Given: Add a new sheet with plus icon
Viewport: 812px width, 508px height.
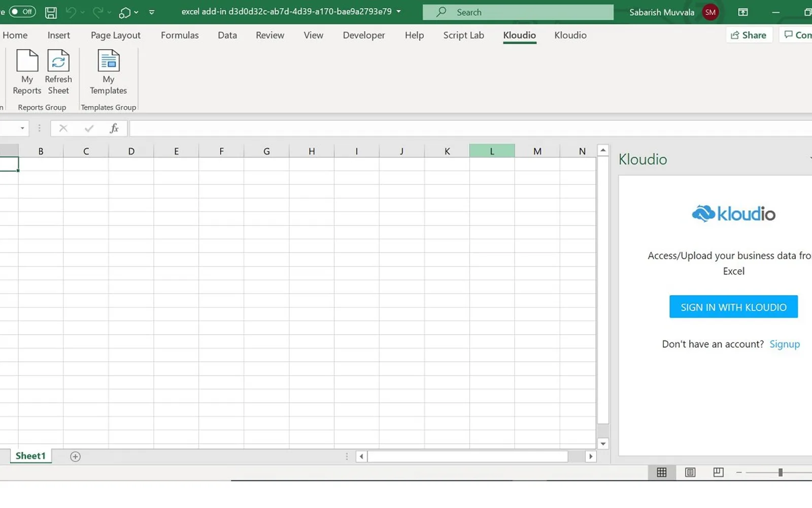Looking at the screenshot, I should [75, 457].
